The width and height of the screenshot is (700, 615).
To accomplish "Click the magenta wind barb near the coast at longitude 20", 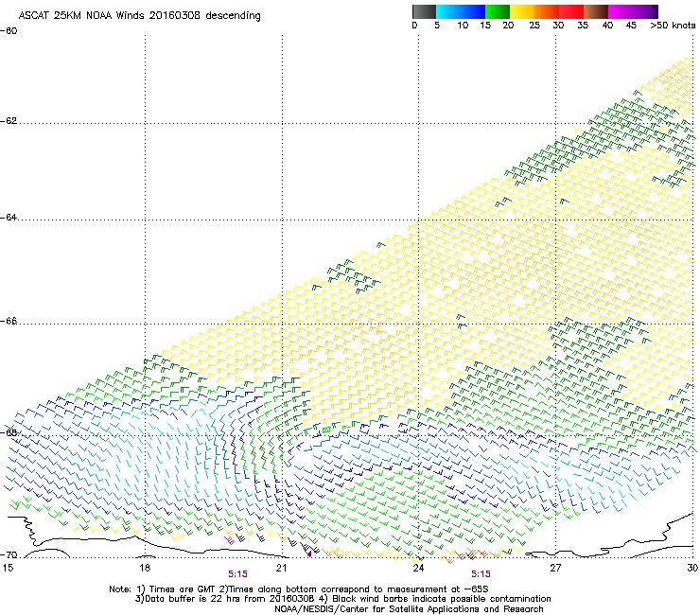I will coord(230,541).
